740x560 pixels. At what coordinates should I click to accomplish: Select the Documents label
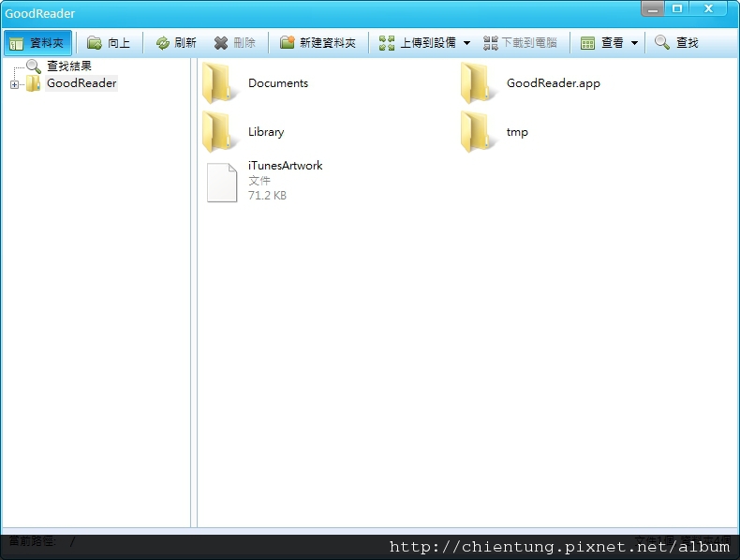(278, 83)
